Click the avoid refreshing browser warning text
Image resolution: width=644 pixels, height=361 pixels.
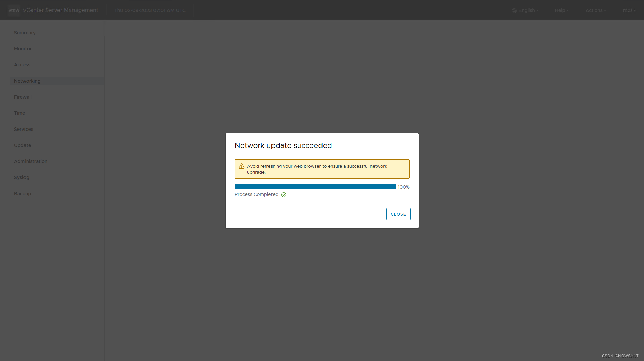point(317,169)
